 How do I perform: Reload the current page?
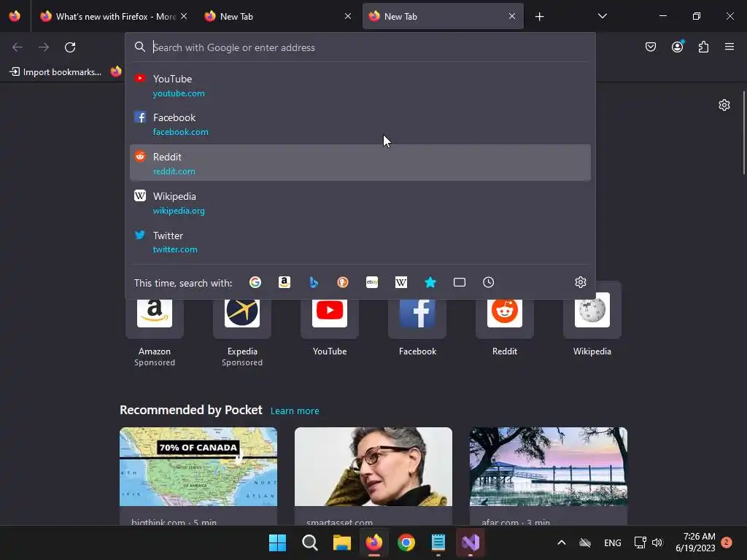coord(70,47)
